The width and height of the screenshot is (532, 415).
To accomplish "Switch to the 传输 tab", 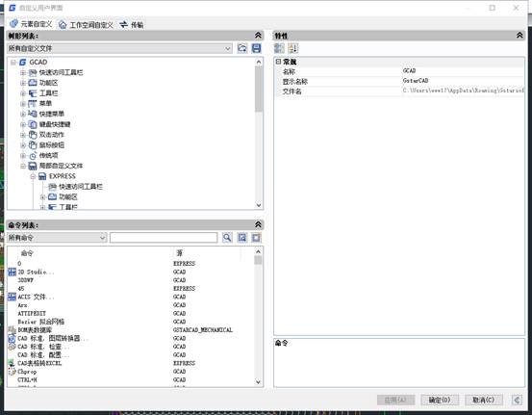I will tap(132, 25).
